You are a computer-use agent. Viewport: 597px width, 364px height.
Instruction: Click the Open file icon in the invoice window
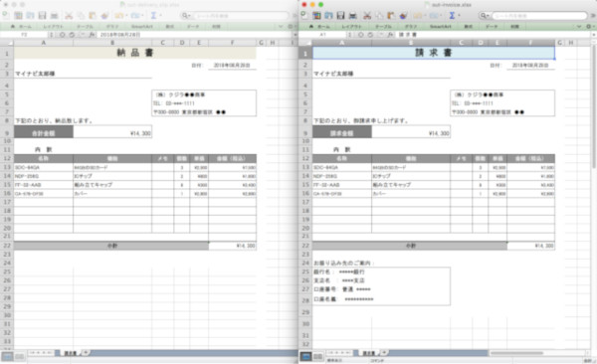coord(328,16)
